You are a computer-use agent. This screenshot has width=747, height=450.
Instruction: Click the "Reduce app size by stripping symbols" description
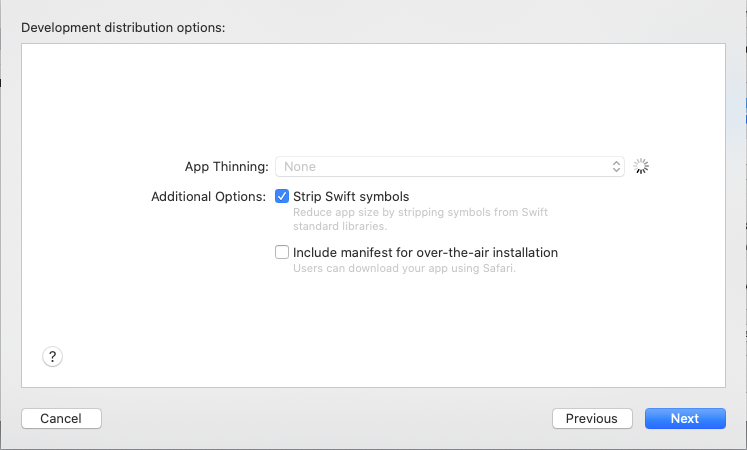[x=420, y=212]
